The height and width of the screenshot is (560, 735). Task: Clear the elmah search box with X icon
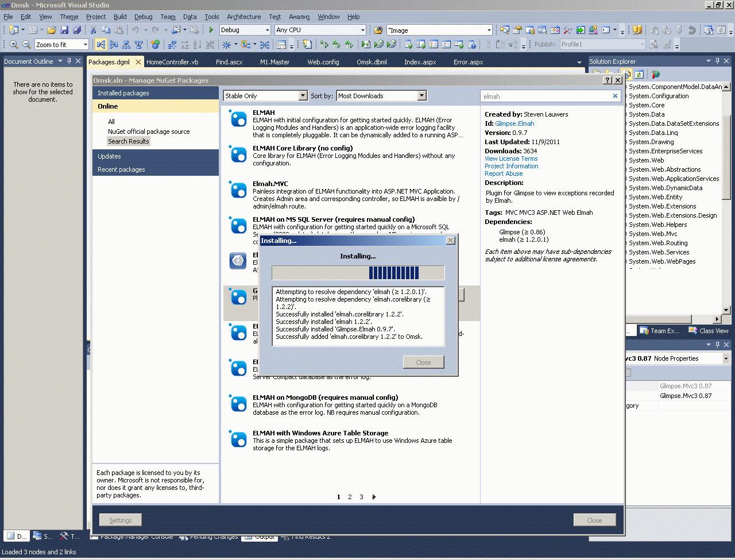tap(615, 96)
